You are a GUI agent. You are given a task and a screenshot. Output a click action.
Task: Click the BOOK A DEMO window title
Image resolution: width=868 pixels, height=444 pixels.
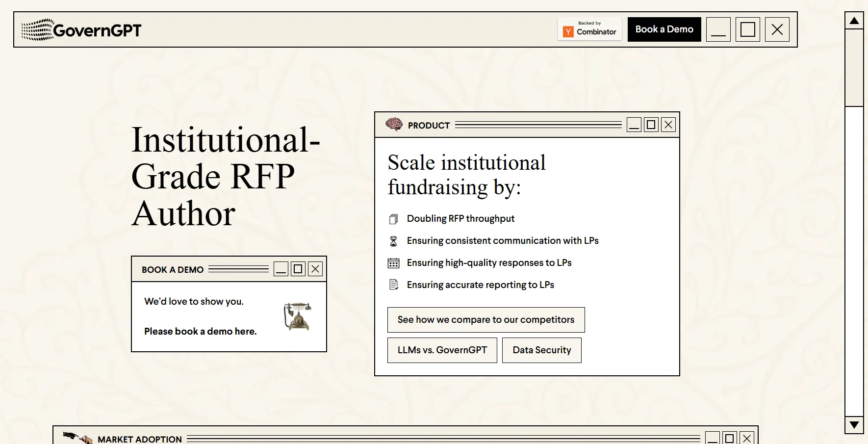[173, 270]
